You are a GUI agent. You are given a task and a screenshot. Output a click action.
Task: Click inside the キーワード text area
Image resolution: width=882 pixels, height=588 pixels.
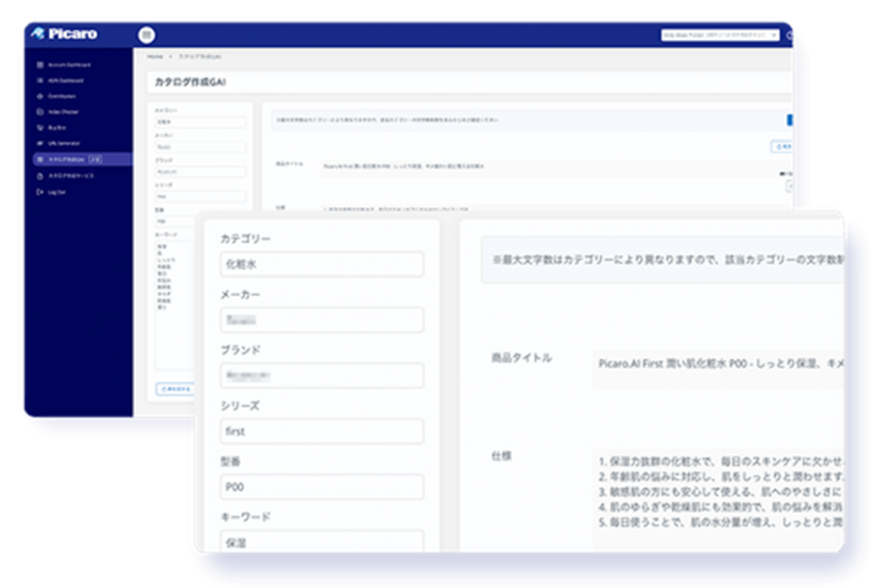[x=322, y=544]
